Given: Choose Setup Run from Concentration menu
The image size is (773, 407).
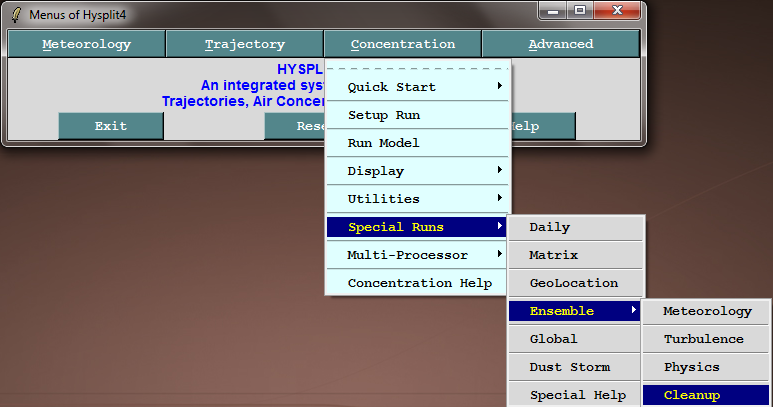Looking at the screenshot, I should [417, 115].
